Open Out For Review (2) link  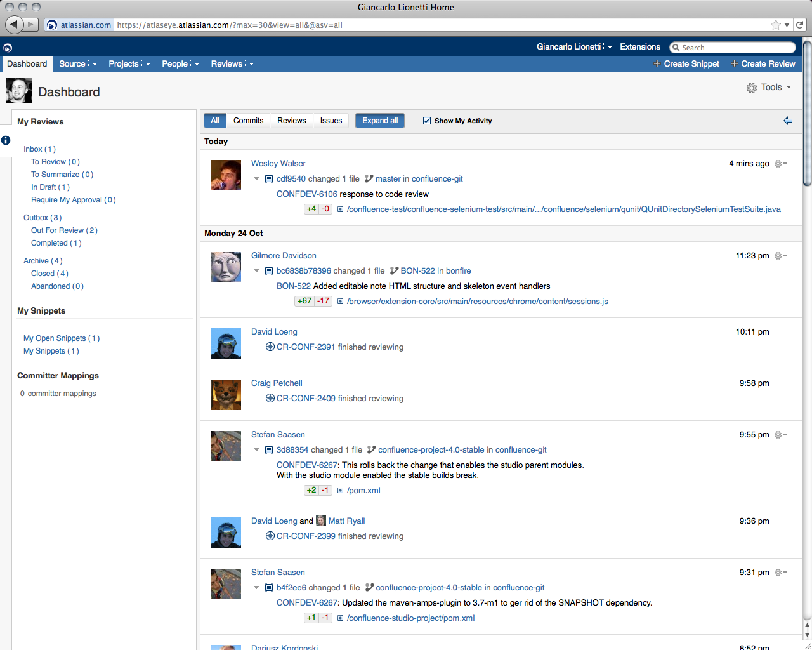65,230
